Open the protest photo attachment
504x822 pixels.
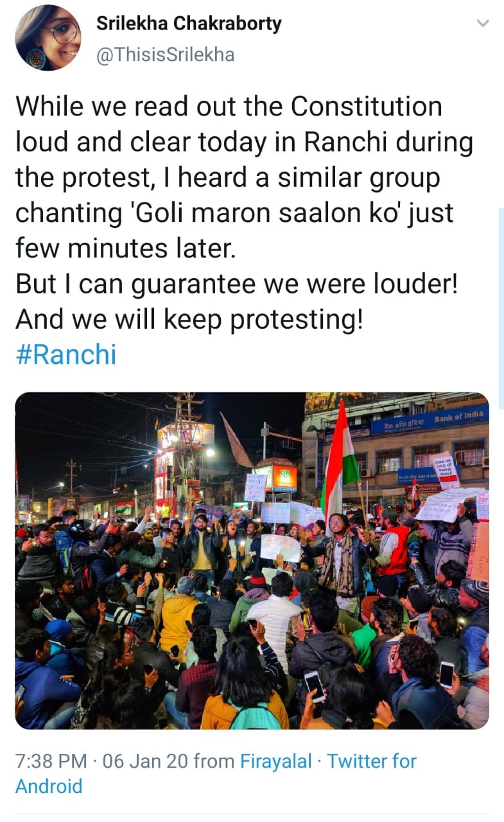(x=252, y=561)
